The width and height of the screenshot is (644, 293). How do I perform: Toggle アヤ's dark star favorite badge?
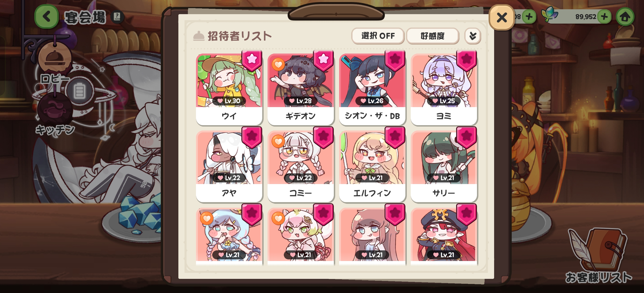[252, 137]
